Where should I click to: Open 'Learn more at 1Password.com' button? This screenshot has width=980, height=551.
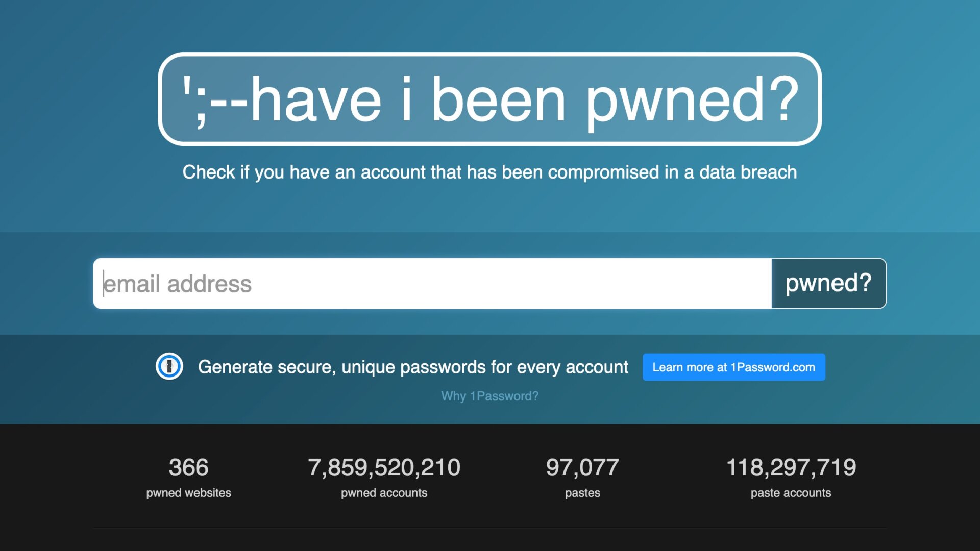tap(733, 367)
